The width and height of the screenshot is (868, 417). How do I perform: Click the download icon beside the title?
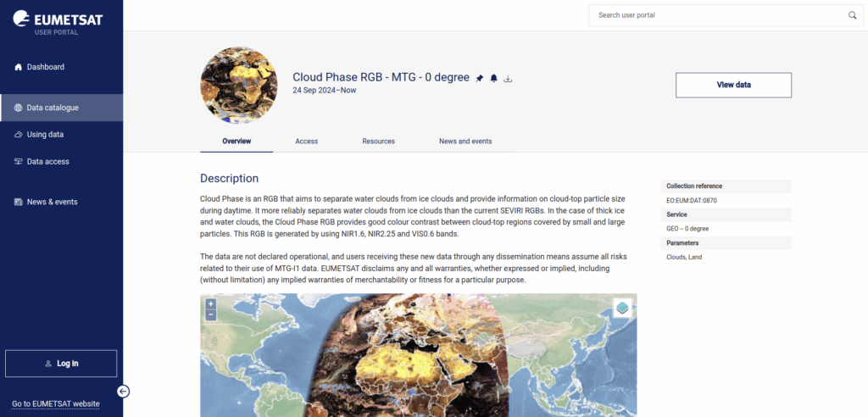point(509,78)
